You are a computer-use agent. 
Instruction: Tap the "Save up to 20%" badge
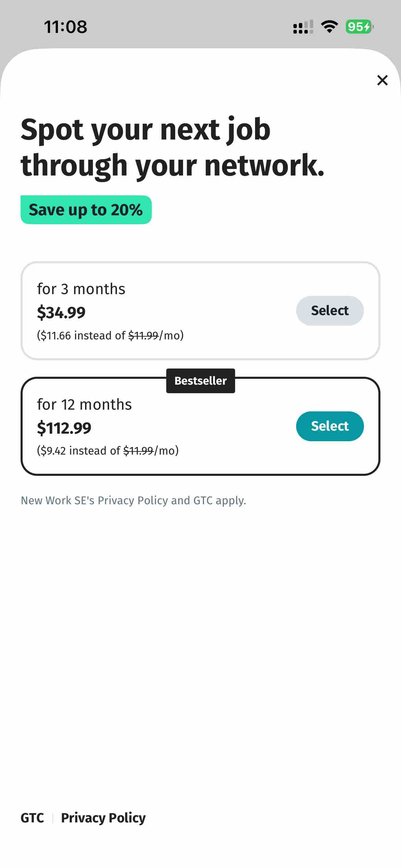coord(86,210)
